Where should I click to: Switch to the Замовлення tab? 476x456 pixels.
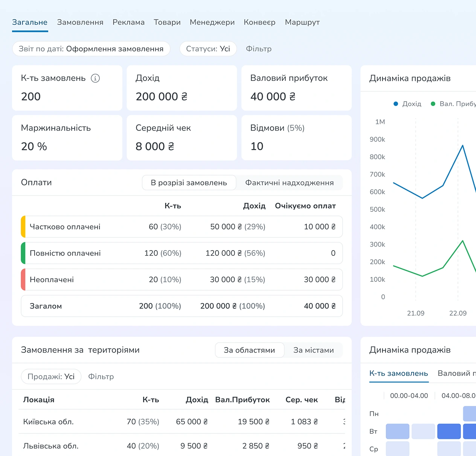coord(80,22)
